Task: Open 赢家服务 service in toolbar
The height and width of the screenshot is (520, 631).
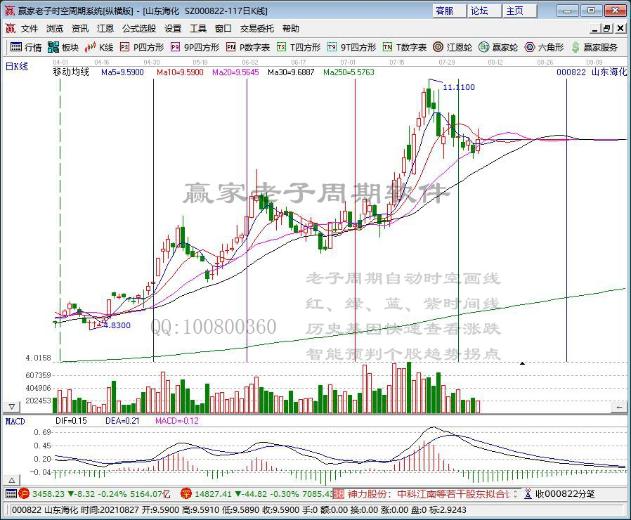Action: point(594,47)
